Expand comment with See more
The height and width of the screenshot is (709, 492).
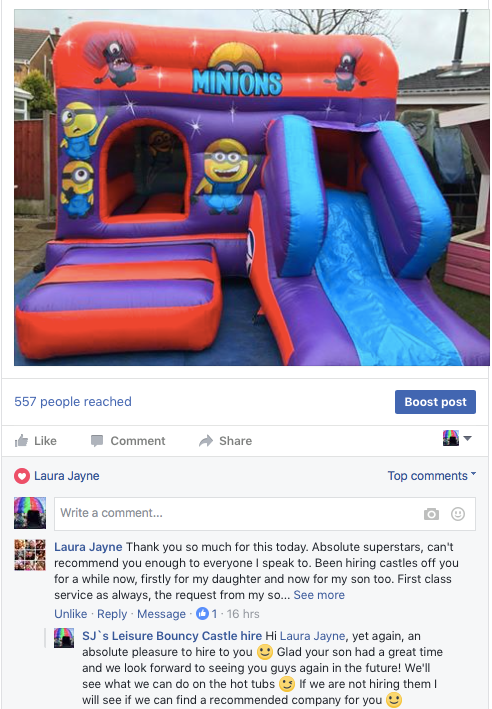pos(319,595)
